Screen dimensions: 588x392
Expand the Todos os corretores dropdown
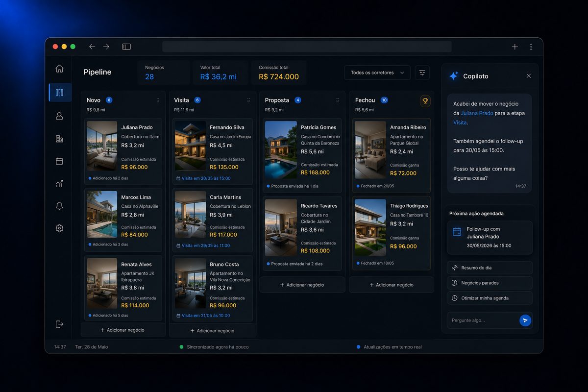pyautogui.click(x=377, y=73)
